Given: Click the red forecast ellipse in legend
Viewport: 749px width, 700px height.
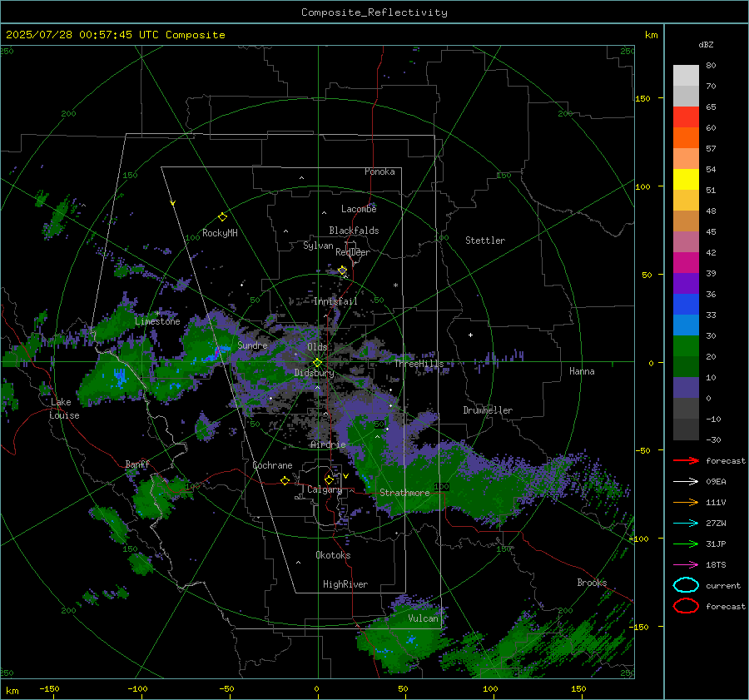Looking at the screenshot, I should point(686,606).
